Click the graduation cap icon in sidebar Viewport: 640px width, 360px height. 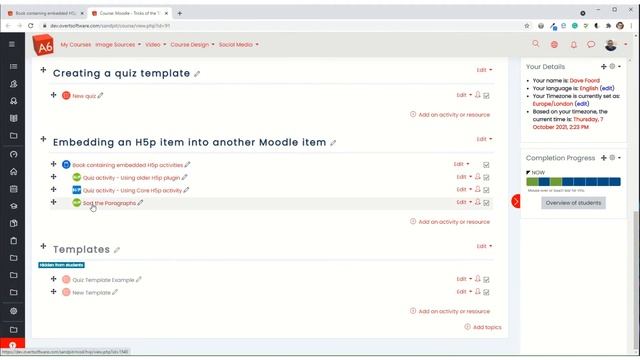coord(13,206)
